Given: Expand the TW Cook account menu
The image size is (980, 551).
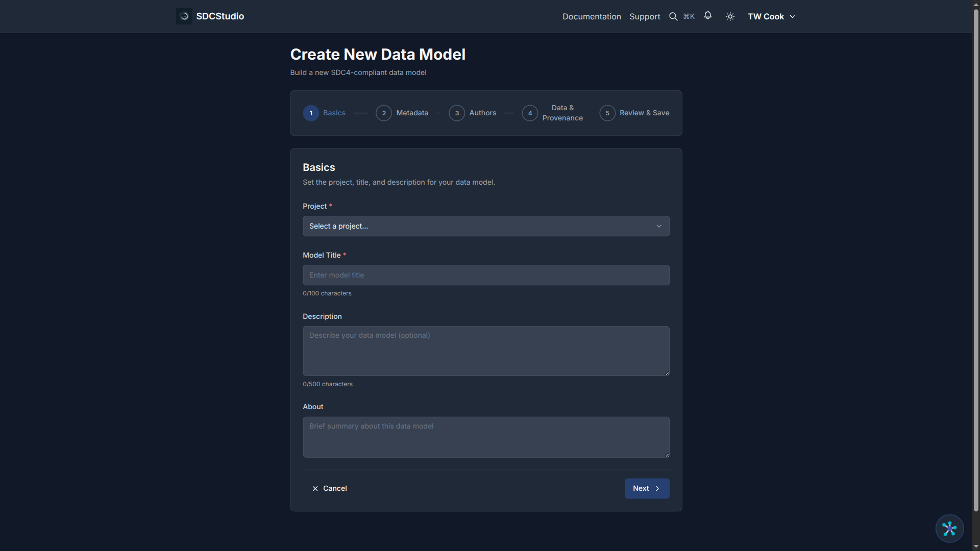Looking at the screenshot, I should (x=771, y=16).
